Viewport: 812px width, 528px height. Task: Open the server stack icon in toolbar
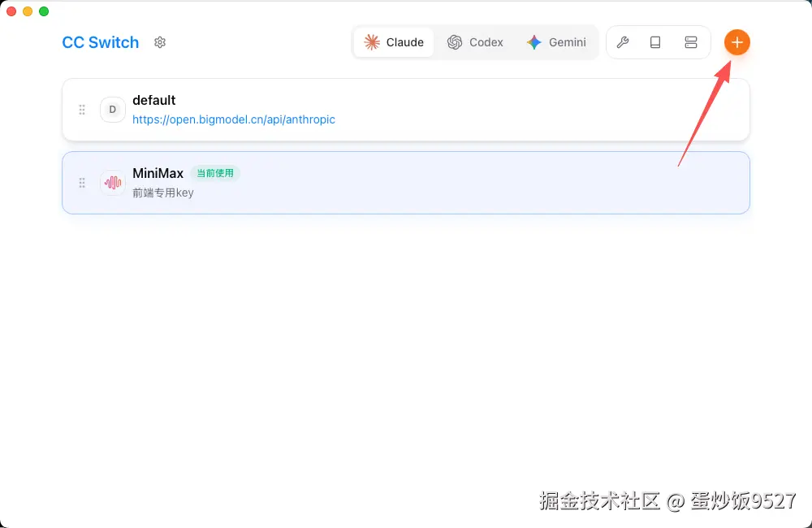pyautogui.click(x=691, y=42)
